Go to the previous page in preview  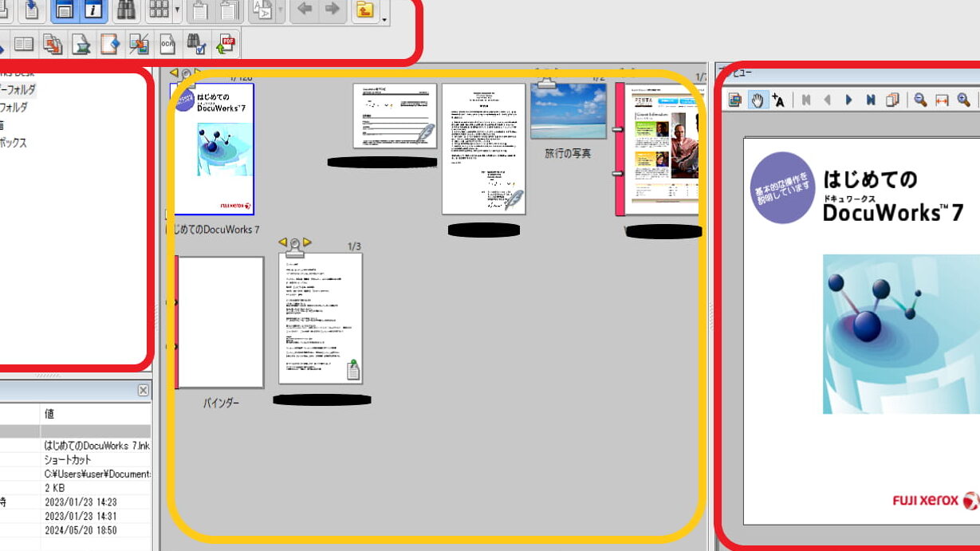(x=827, y=100)
